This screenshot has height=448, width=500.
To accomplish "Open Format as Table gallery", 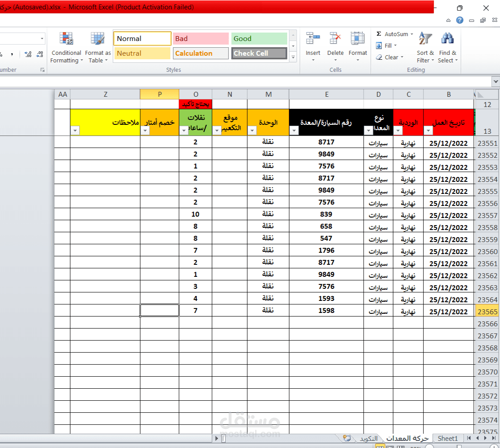I will (x=98, y=47).
